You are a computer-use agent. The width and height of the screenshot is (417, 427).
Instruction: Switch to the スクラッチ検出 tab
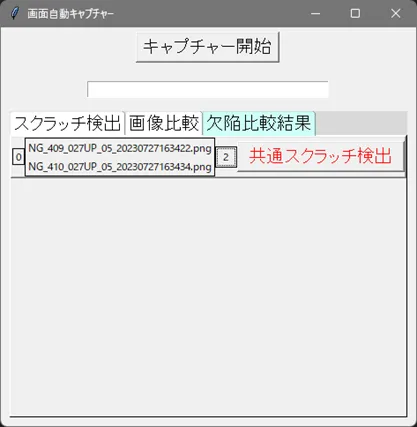pyautogui.click(x=68, y=123)
